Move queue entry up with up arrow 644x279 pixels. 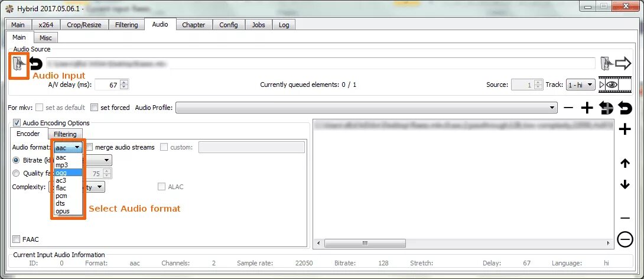625,163
